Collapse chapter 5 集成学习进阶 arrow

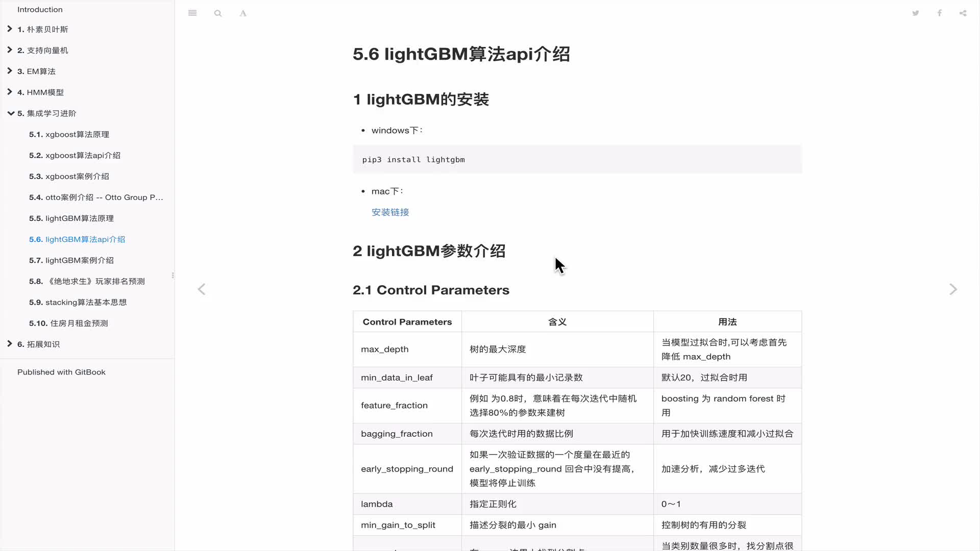pyautogui.click(x=10, y=113)
